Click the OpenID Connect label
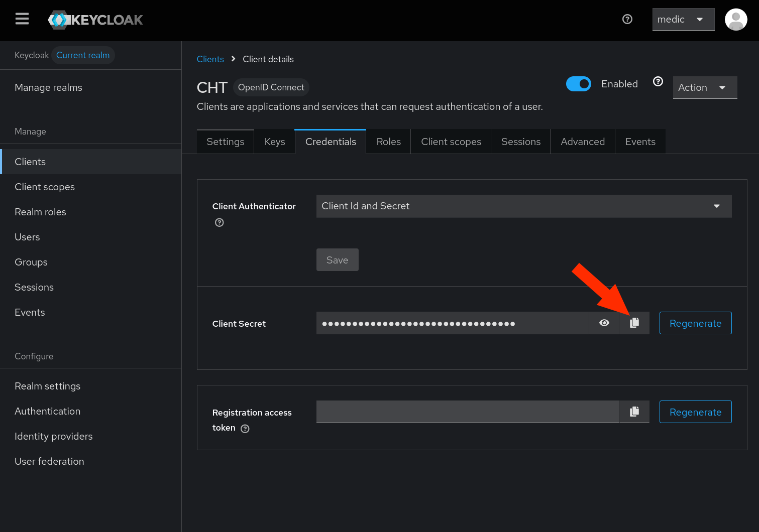Screen dimensions: 759x532 pyautogui.click(x=271, y=87)
